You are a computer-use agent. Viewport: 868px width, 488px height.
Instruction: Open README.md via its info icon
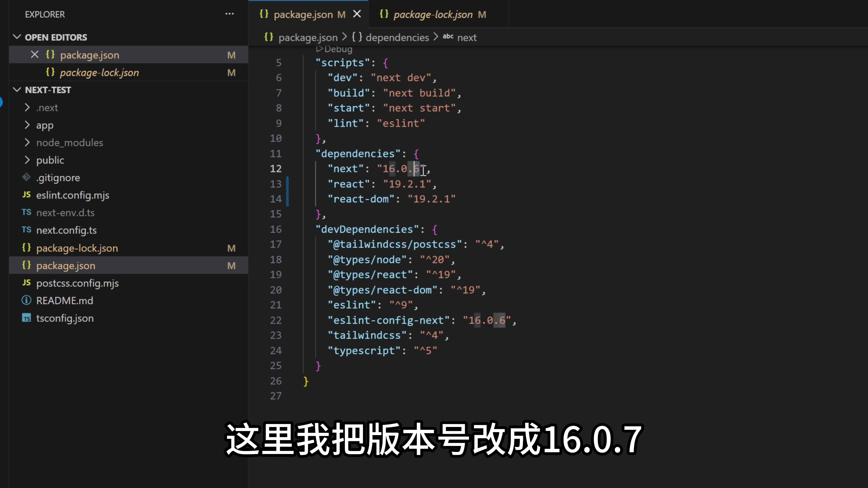point(26,300)
